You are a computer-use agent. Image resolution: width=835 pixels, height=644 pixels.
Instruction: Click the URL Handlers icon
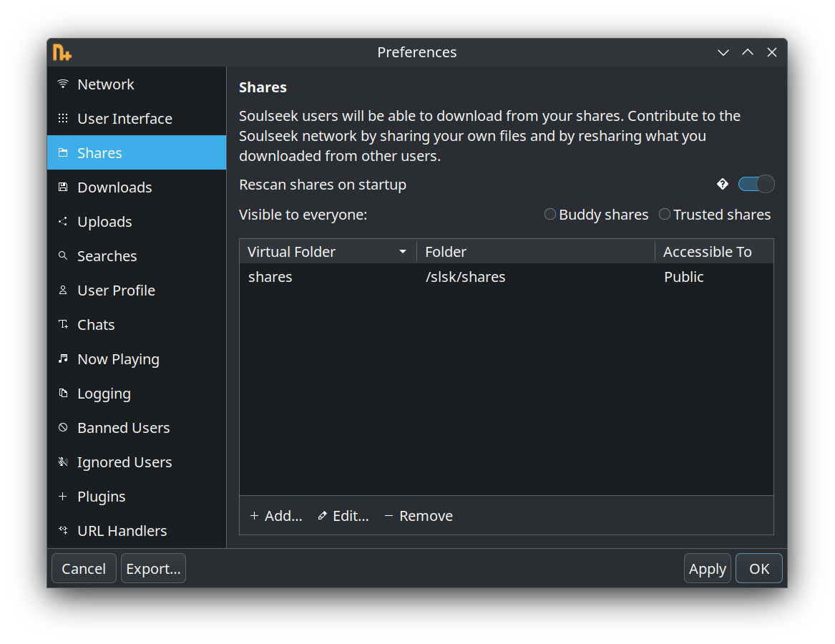pyautogui.click(x=63, y=530)
